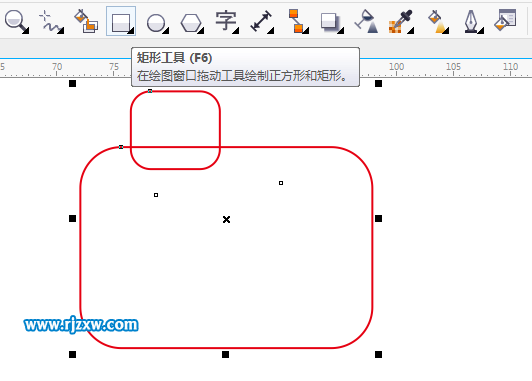Select the Color Eyedropper tool
The image size is (532, 381).
tap(401, 21)
